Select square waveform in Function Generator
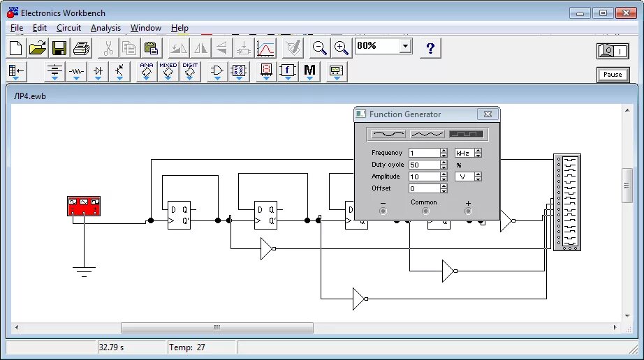This screenshot has height=360, width=644. pos(467,134)
